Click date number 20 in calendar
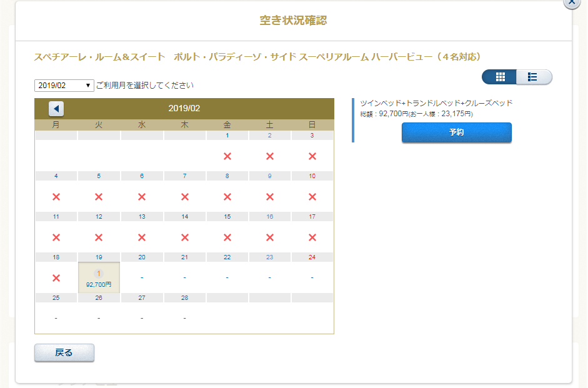 click(x=142, y=257)
